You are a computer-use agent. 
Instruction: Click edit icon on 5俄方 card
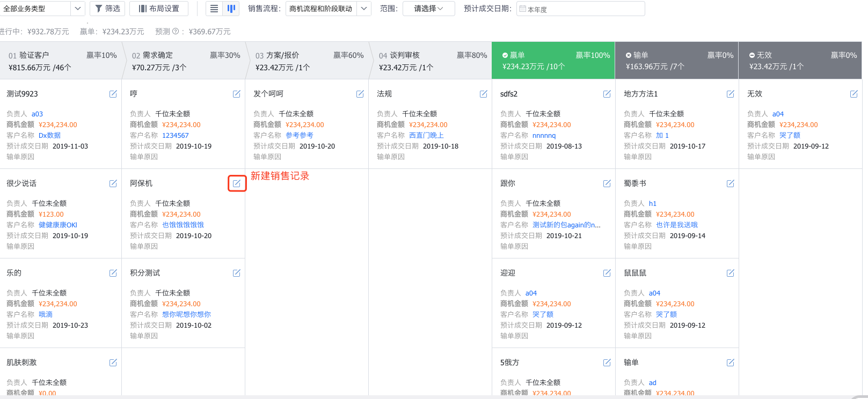(607, 363)
